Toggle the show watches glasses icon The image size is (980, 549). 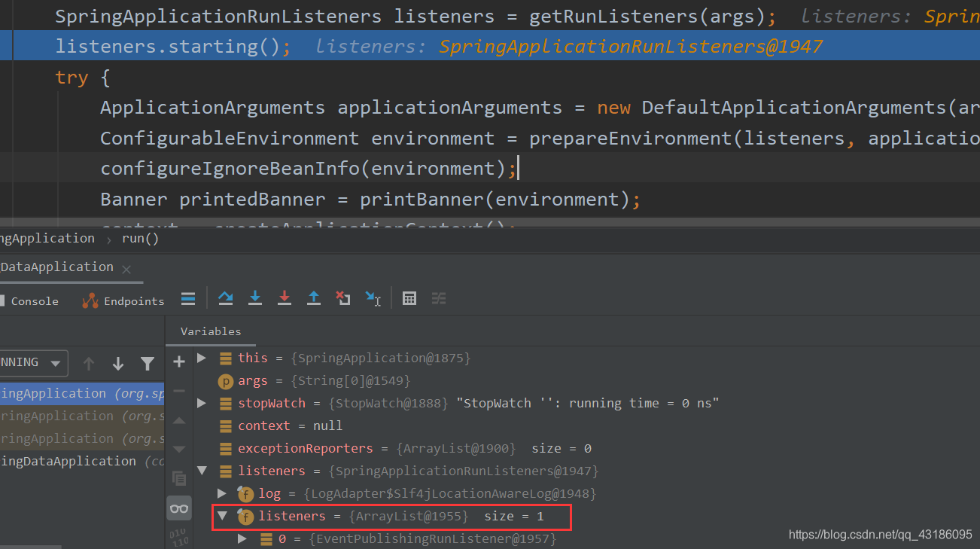click(179, 508)
